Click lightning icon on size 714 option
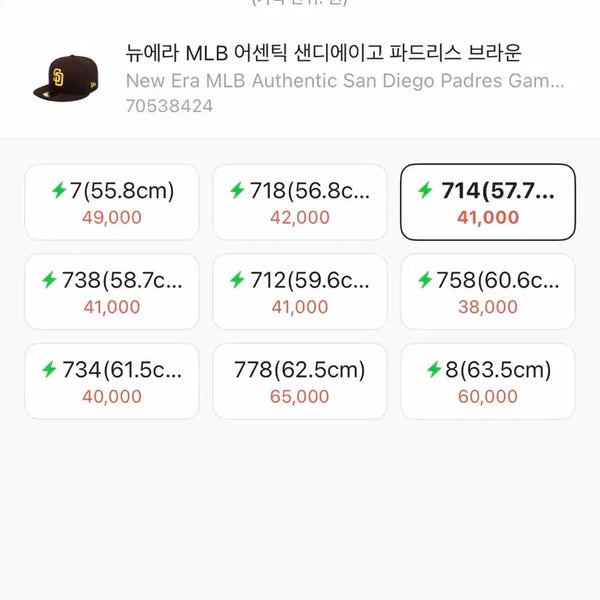Viewport: 600px width, 600px height. [x=425, y=190]
